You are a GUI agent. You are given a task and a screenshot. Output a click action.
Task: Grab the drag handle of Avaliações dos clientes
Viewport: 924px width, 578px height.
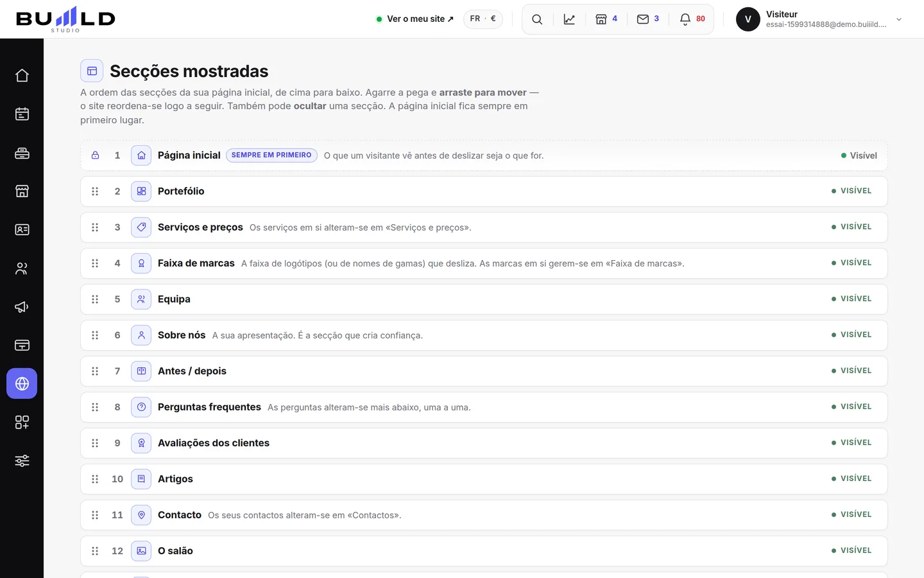coord(95,443)
